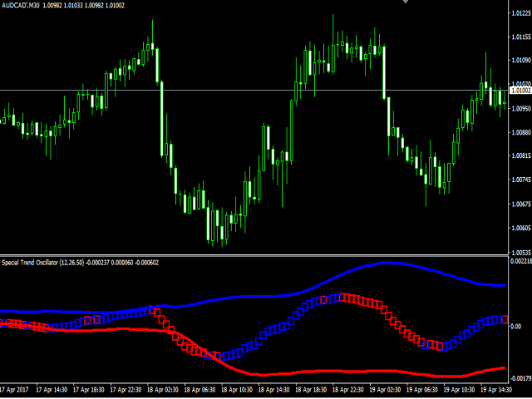Select the gray horizontal current price line
This screenshot has width=532, height=399.
(254, 91)
